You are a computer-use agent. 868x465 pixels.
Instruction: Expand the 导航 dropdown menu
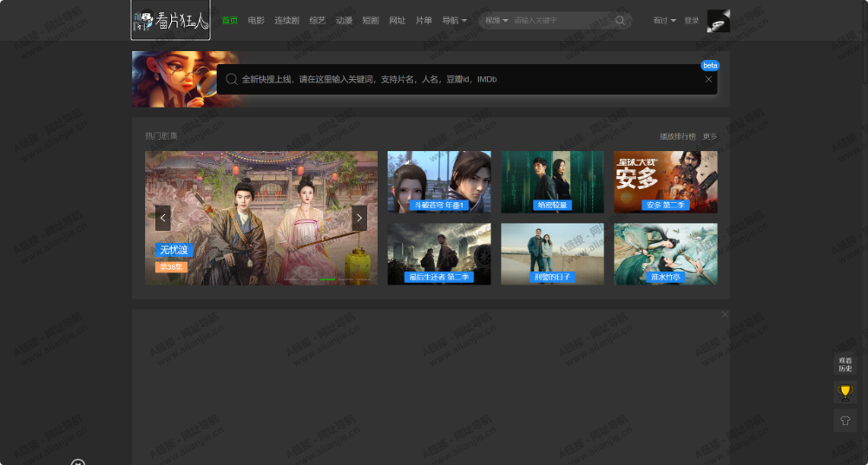455,21
